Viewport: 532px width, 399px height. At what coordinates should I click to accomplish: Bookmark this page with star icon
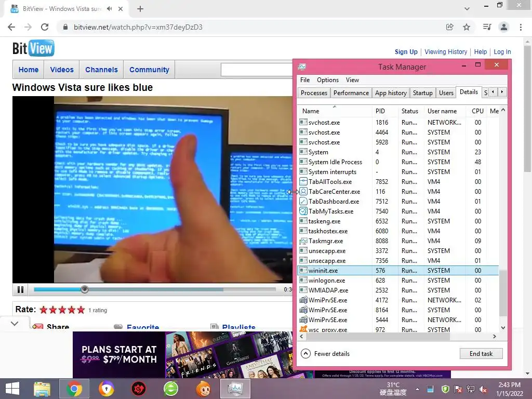click(467, 27)
